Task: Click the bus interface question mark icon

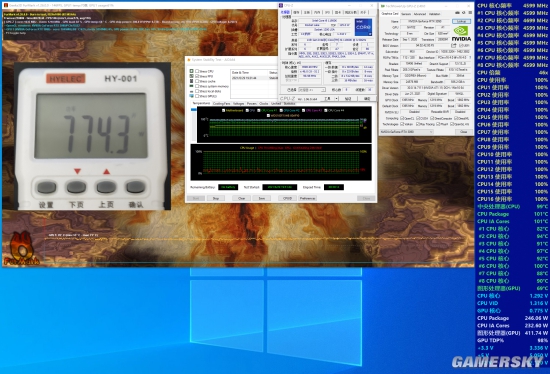Action: click(470, 58)
